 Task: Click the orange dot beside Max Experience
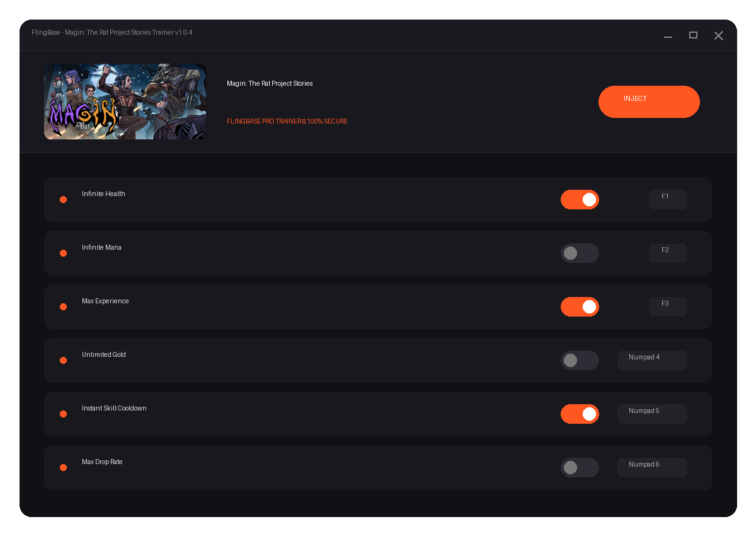pos(63,306)
